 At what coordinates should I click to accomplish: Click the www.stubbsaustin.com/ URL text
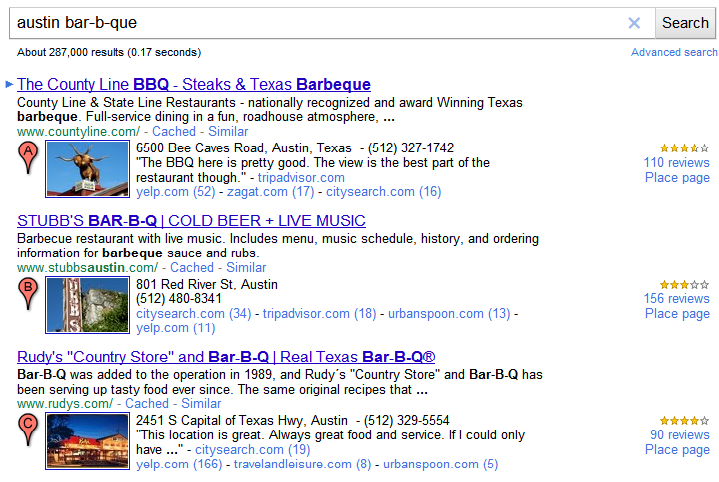pos(87,267)
